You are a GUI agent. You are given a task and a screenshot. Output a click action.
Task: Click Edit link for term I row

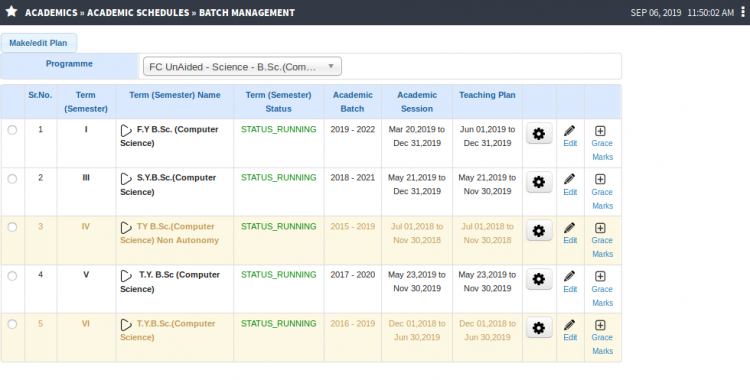click(x=570, y=143)
